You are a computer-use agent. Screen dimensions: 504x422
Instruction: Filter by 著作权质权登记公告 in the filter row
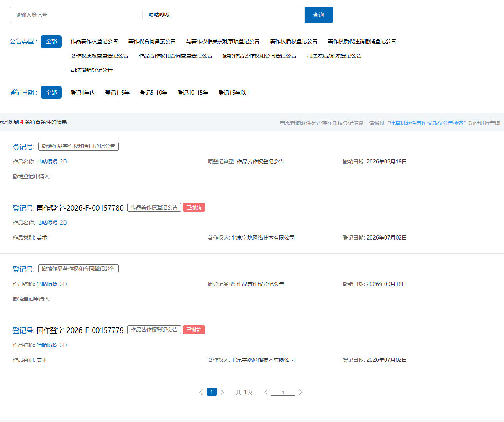[x=294, y=41]
